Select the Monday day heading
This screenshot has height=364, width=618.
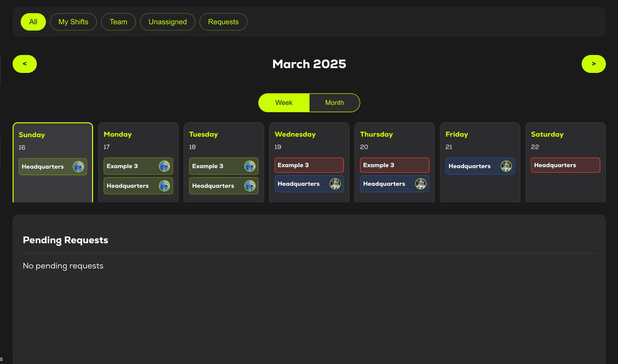(117, 134)
